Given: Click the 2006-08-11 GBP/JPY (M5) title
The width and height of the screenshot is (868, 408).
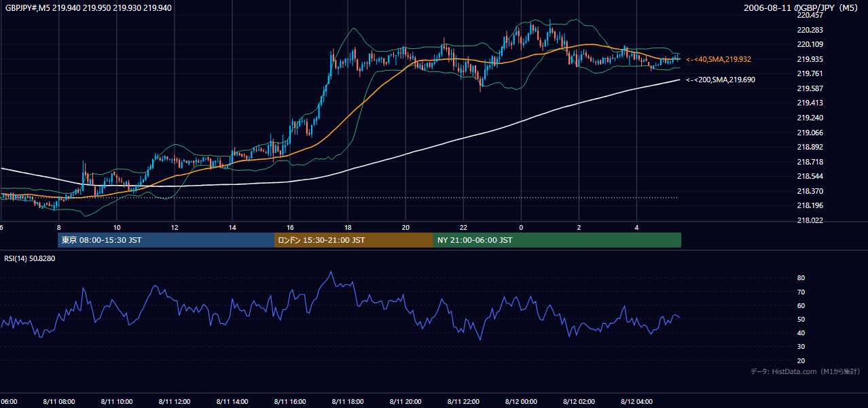Looking at the screenshot, I should 801,8.
